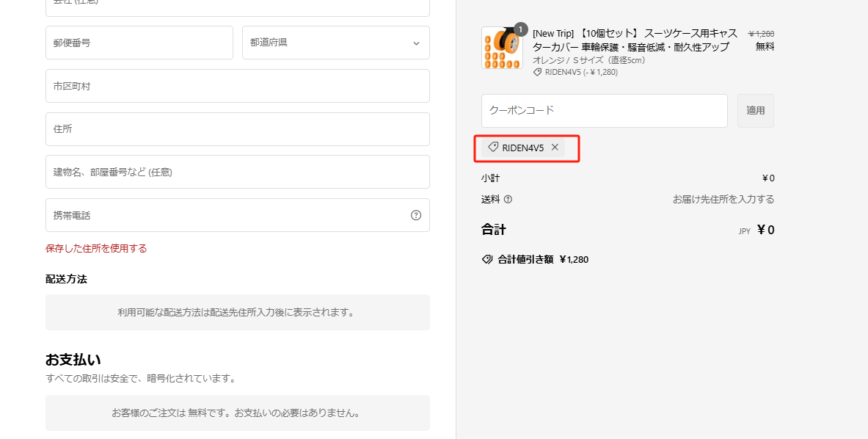This screenshot has height=439, width=868.
Task: Click the question mark icon next to 送料
Action: [508, 199]
